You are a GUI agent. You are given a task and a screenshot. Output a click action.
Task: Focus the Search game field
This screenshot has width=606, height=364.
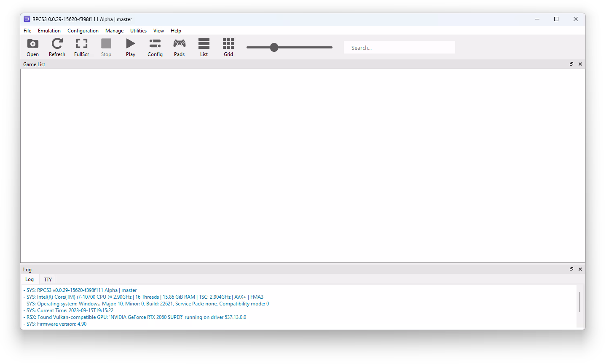pyautogui.click(x=399, y=47)
